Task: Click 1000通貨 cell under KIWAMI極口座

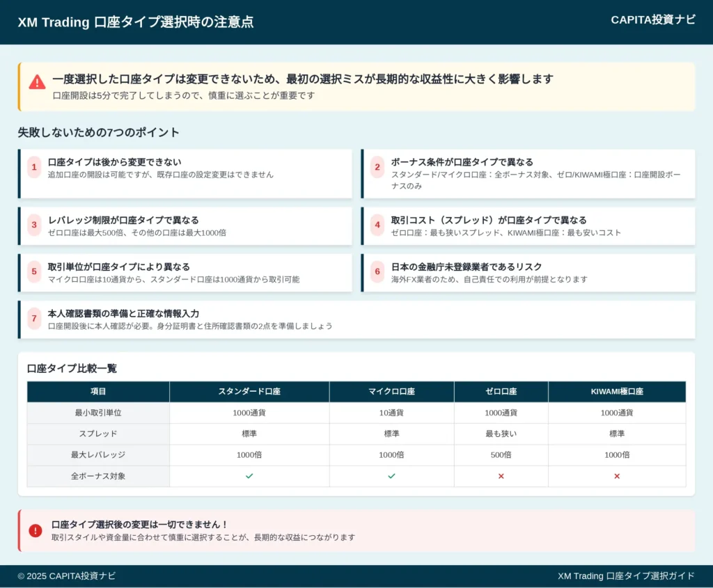Action: click(617, 413)
